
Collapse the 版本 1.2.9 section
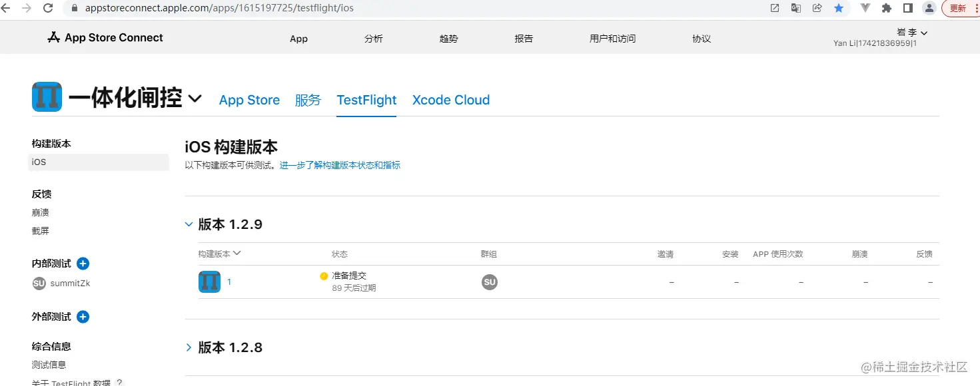click(x=189, y=224)
